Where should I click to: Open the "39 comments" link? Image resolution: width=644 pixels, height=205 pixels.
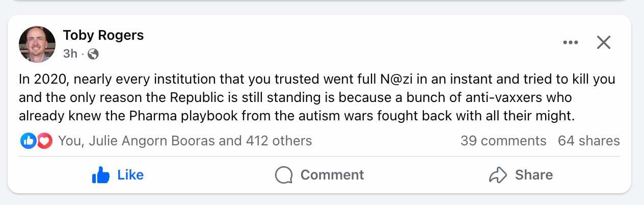coord(503,141)
